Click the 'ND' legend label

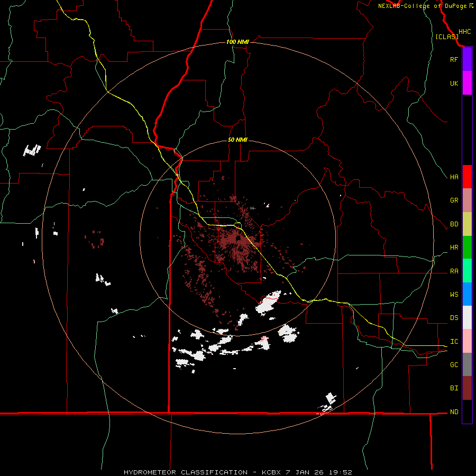tap(454, 412)
